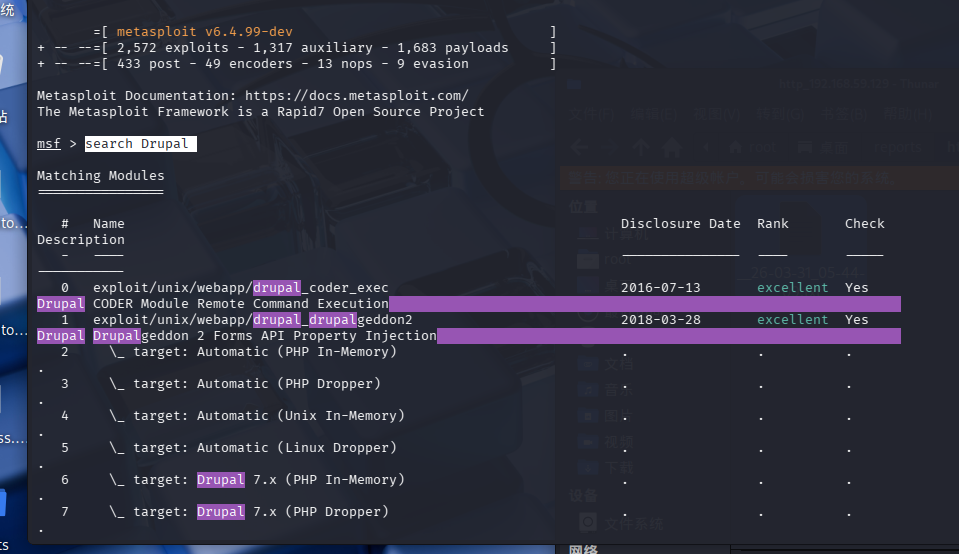The image size is (959, 554).
Task: Click the root path button in Thunar
Action: point(753,147)
